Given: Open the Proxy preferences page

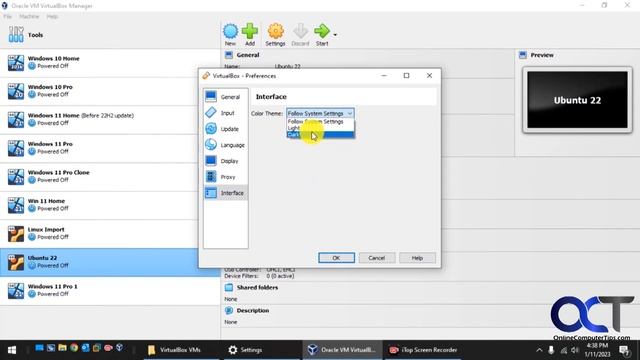Looking at the screenshot, I should coord(226,177).
